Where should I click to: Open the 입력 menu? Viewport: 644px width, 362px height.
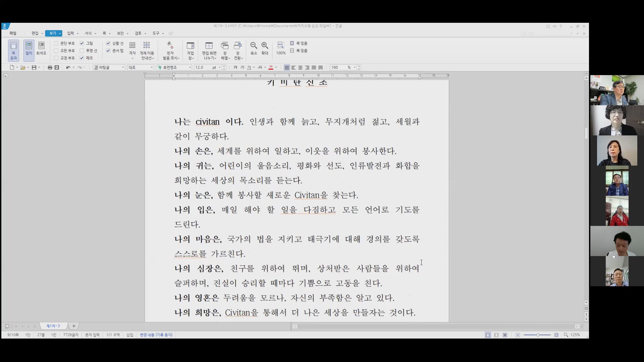(x=70, y=33)
